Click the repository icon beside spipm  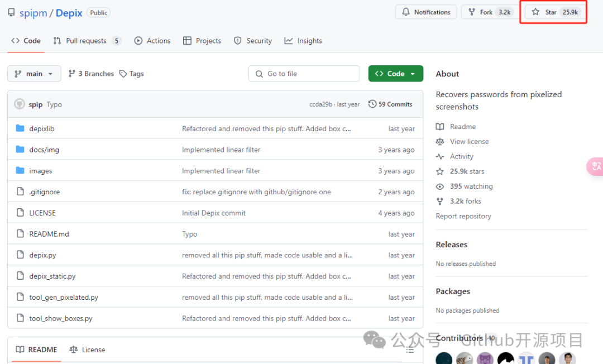12,13
